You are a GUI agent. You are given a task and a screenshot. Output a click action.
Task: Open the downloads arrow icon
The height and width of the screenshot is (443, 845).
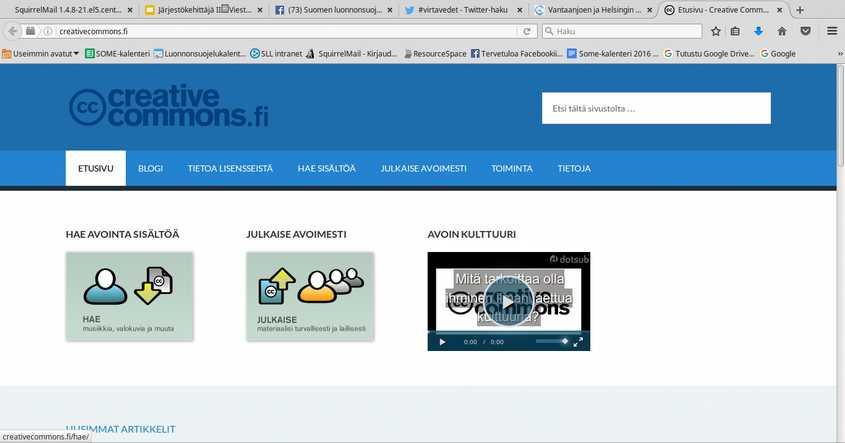tap(758, 31)
